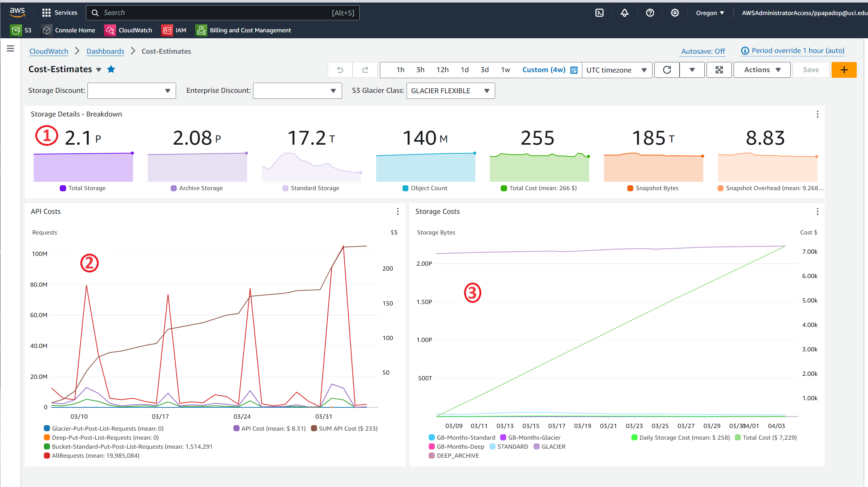
Task: Select the 1d time range
Action: click(464, 70)
